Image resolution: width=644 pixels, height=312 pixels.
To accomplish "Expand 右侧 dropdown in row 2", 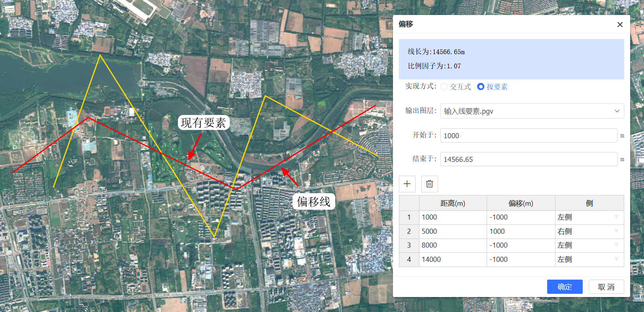I will click(616, 231).
